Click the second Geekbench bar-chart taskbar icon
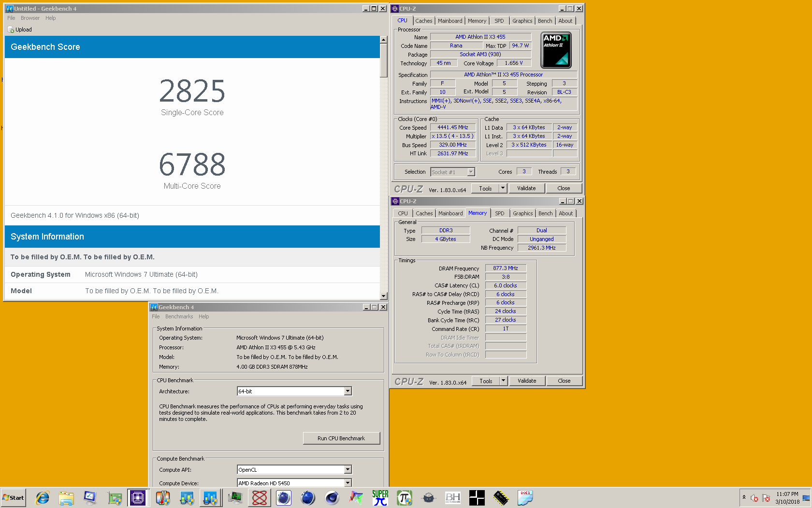 coord(210,498)
